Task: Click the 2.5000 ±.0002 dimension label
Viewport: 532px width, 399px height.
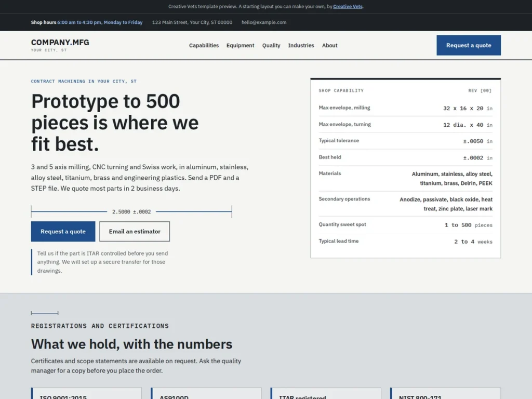Action: (x=131, y=212)
